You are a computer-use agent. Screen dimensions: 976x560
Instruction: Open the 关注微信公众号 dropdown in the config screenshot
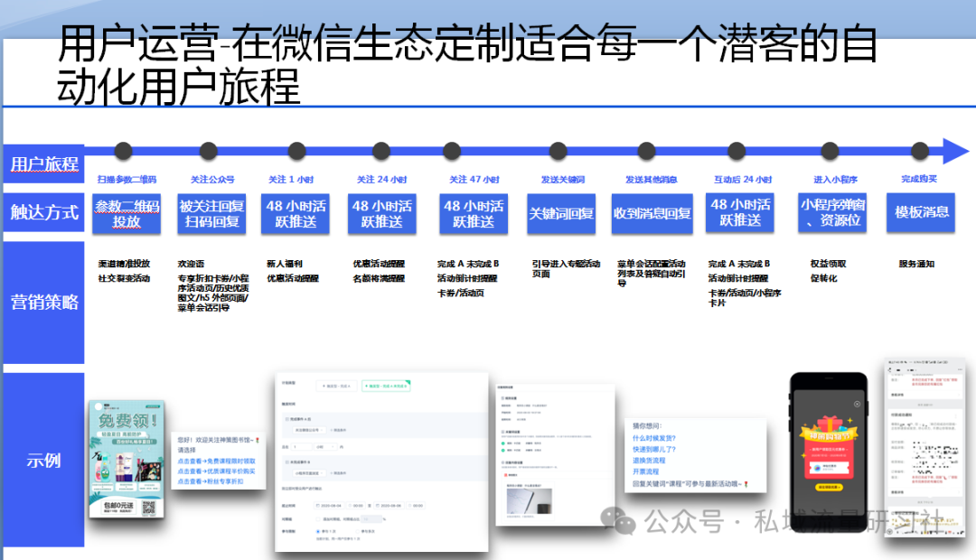(x=309, y=430)
